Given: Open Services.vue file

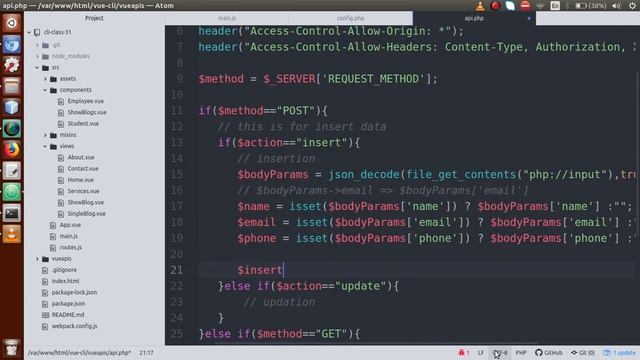Looking at the screenshot, I should point(83,191).
